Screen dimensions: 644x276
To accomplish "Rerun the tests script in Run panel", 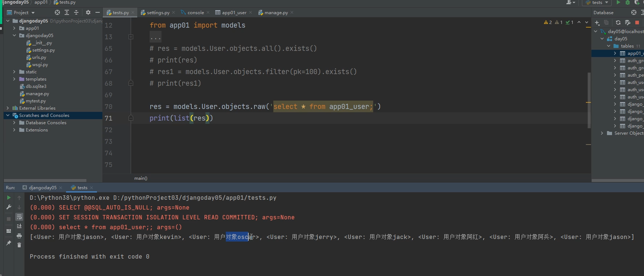I will (x=9, y=198).
